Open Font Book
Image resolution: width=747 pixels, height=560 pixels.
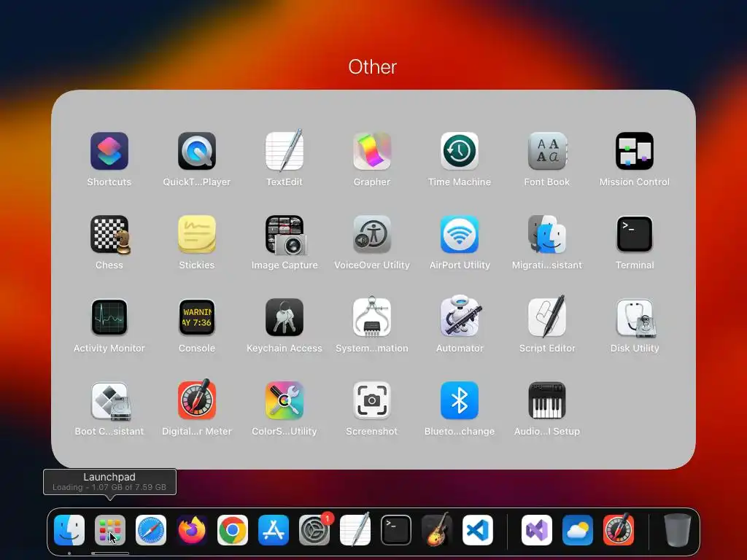tap(547, 151)
